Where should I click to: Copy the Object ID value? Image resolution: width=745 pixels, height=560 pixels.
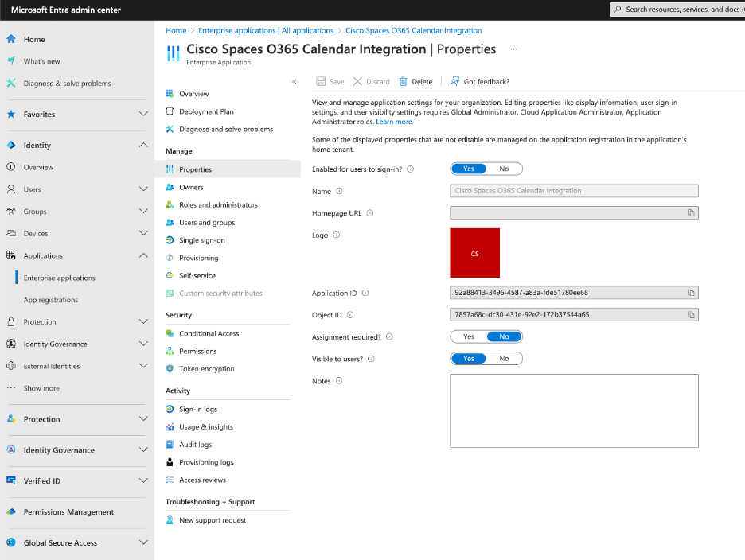click(x=692, y=313)
